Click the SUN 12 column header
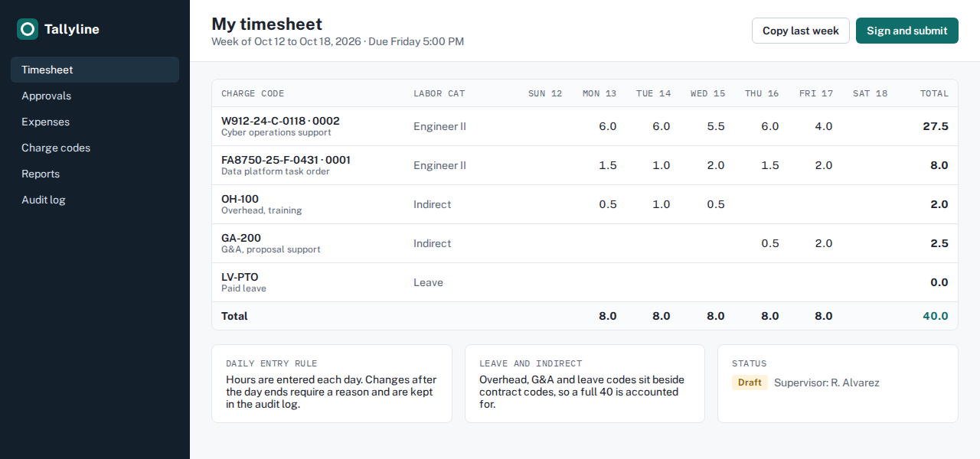This screenshot has height=459, width=980. [x=545, y=93]
